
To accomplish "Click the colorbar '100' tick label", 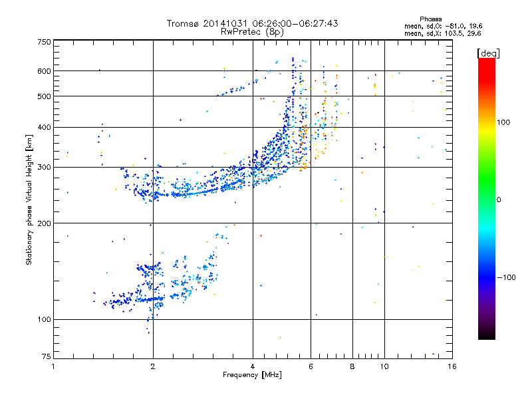I will click(503, 122).
